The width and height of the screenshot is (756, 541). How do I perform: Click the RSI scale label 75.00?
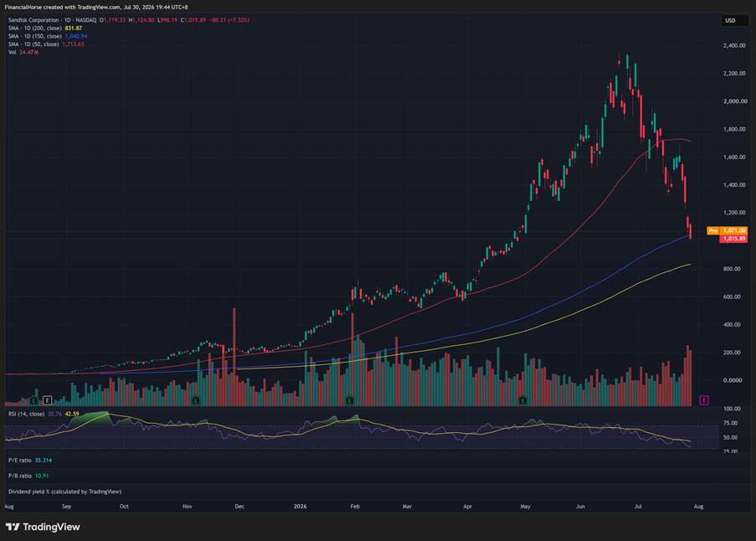[x=730, y=423]
